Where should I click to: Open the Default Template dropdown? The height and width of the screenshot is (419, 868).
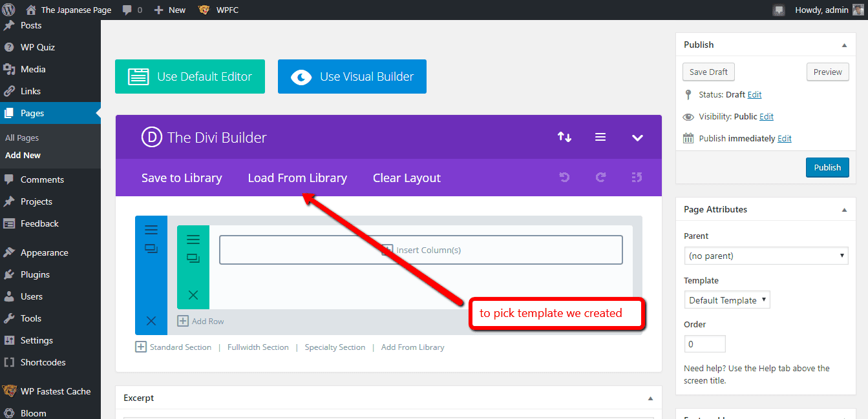(727, 300)
